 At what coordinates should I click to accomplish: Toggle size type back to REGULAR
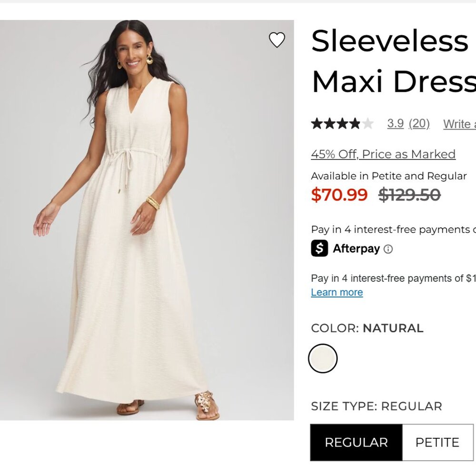point(356,443)
